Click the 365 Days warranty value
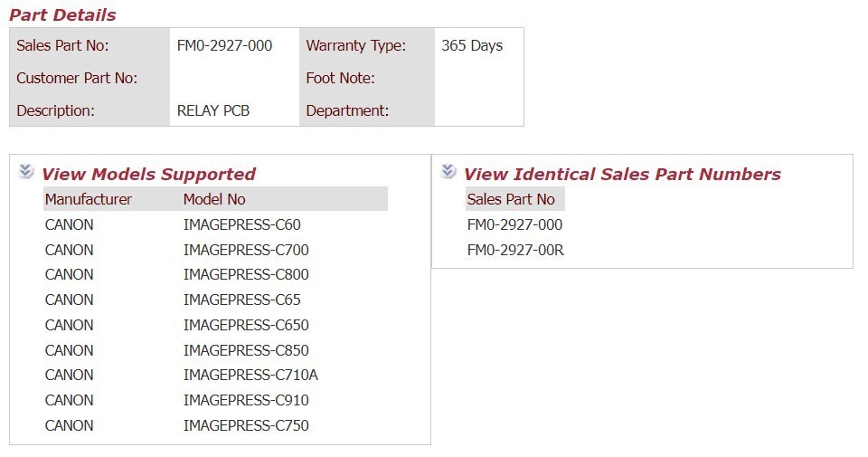Screen dimensions: 868x457 [472, 45]
